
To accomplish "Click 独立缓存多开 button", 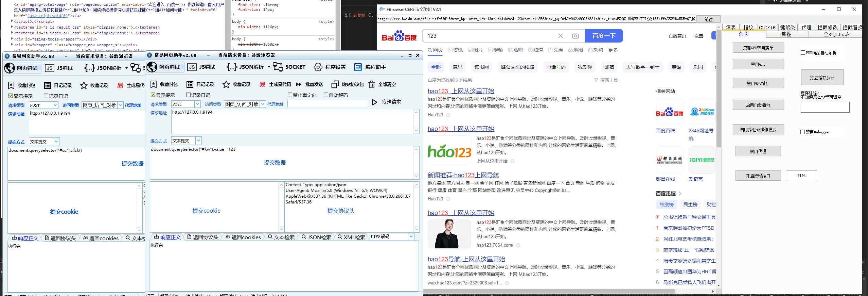I will pyautogui.click(x=822, y=78).
